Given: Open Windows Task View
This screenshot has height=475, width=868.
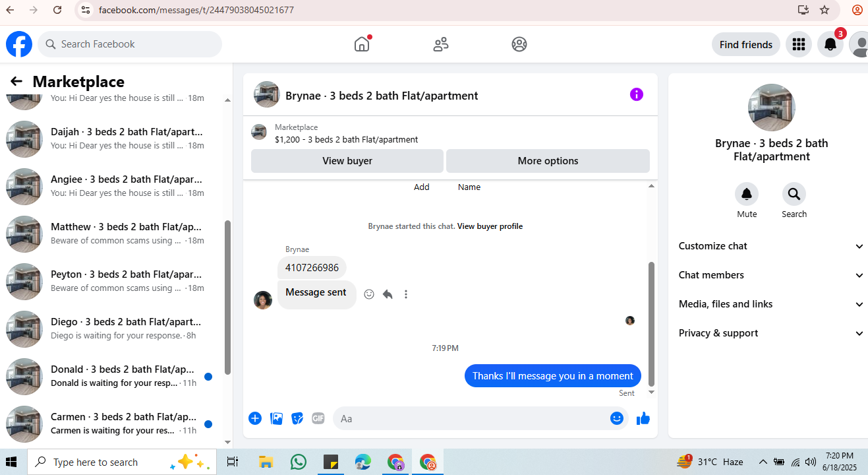Looking at the screenshot, I should [232, 462].
